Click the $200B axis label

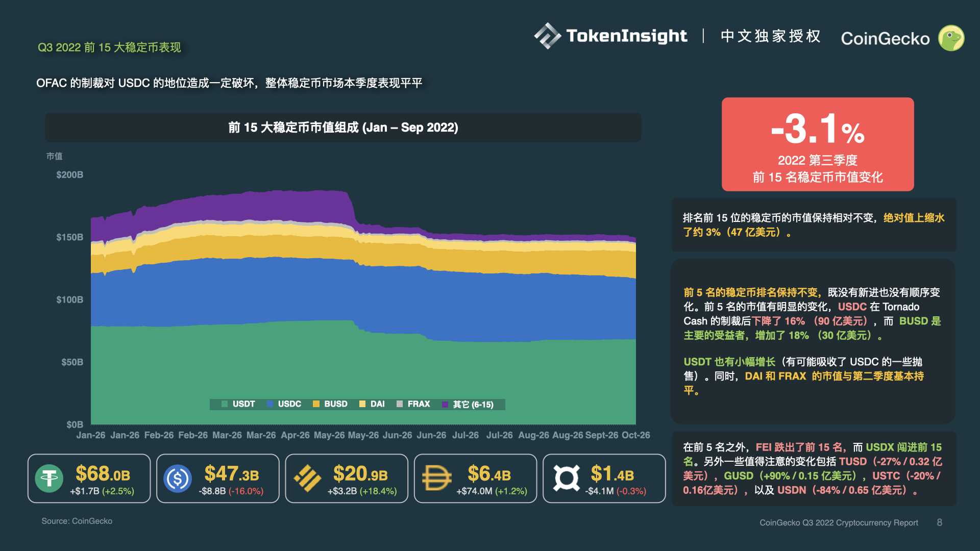(69, 174)
